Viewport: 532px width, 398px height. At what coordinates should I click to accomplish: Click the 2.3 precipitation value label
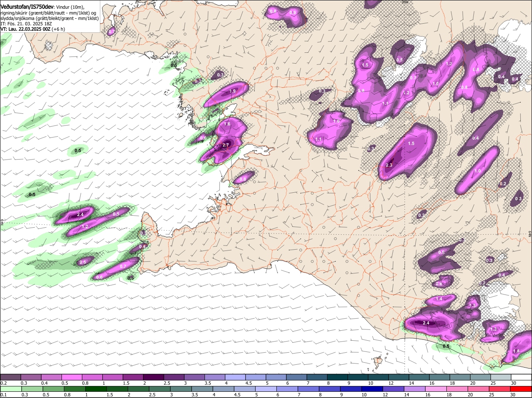[x=389, y=165]
